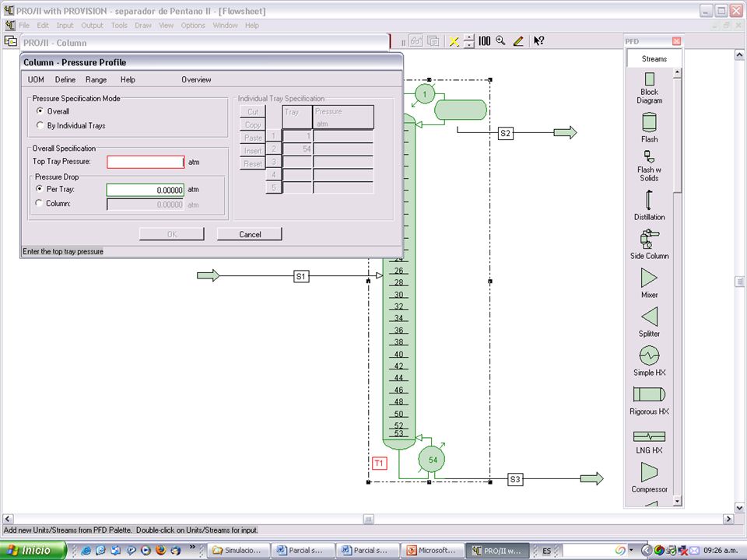The height and width of the screenshot is (560, 747).
Task: Select the Splitter unit icon
Action: [649, 317]
